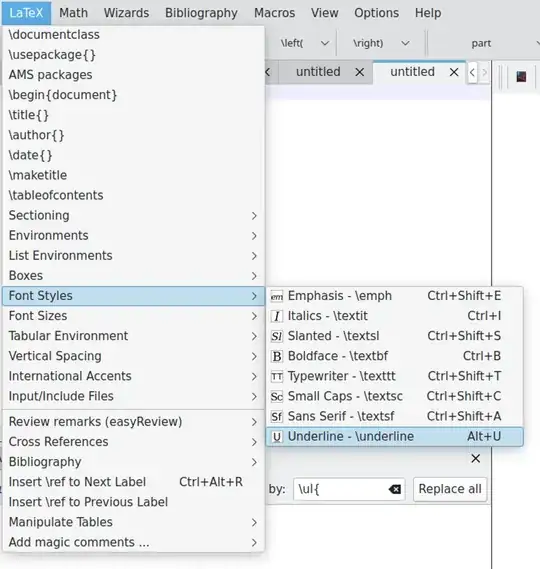Expand the Sectioning submenu
The width and height of the screenshot is (540, 569).
point(134,216)
